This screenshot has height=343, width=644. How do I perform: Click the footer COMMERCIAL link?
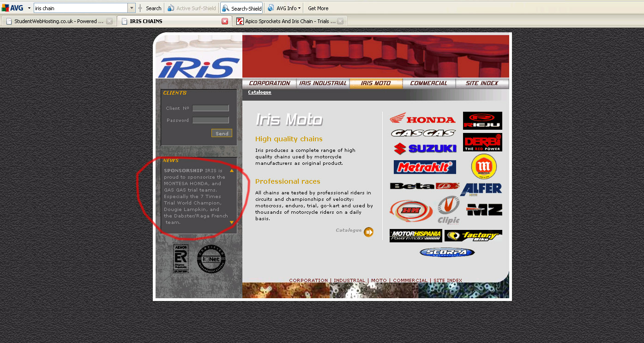pos(410,280)
